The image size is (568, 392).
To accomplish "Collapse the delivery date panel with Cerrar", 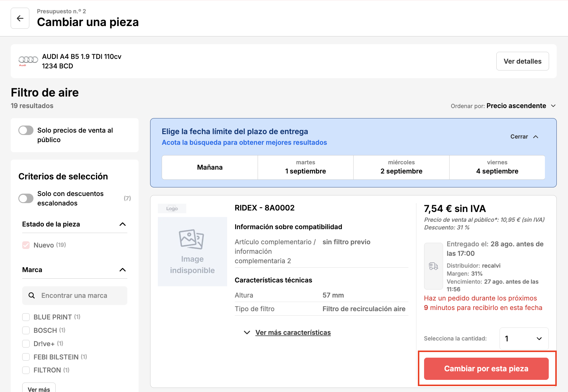I will pyautogui.click(x=524, y=136).
